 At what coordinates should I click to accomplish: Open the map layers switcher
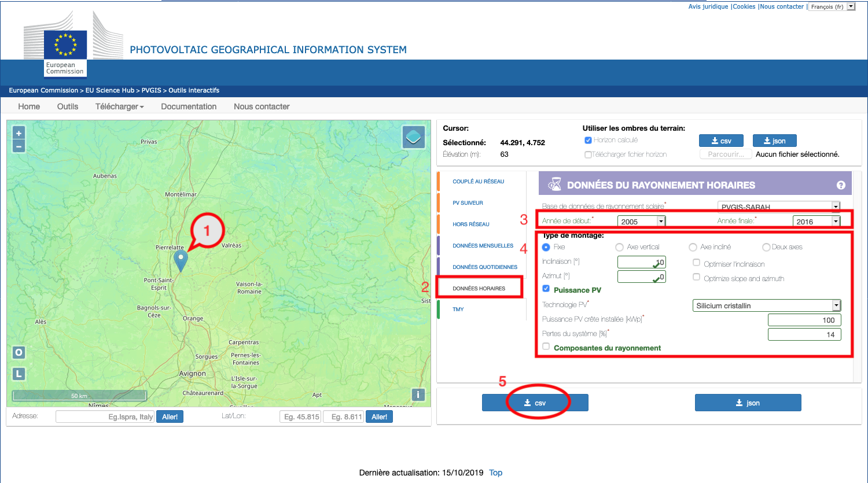point(413,138)
